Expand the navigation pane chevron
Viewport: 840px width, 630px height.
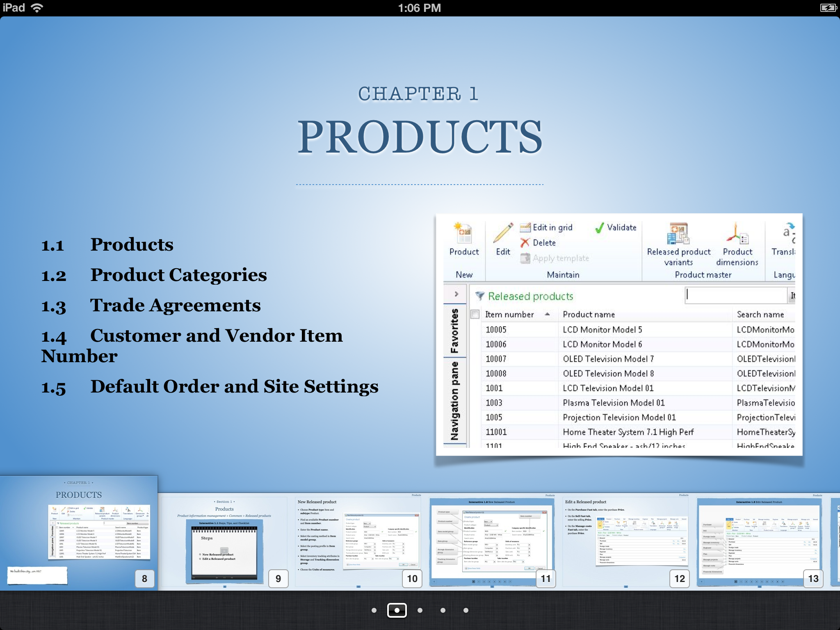pos(456,294)
